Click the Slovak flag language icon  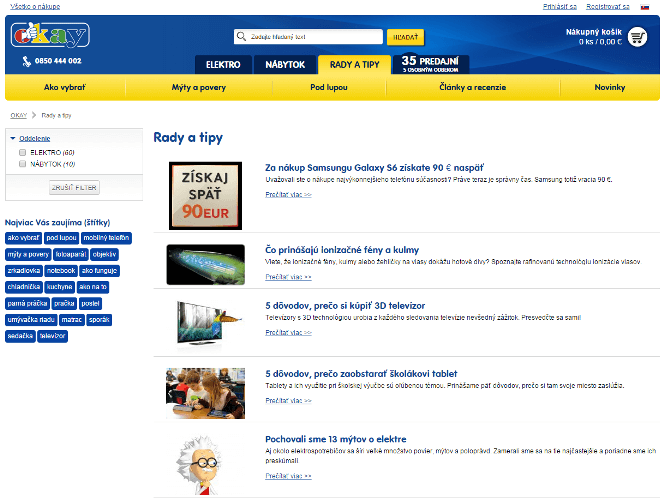645,6
